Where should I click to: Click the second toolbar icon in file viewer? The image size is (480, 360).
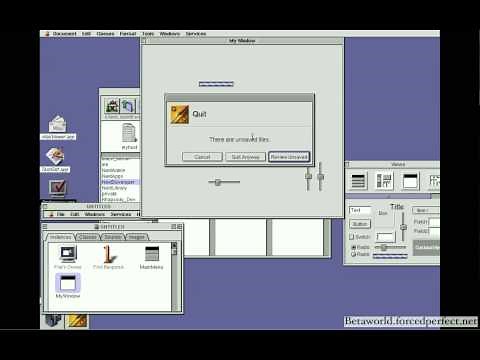click(x=128, y=106)
